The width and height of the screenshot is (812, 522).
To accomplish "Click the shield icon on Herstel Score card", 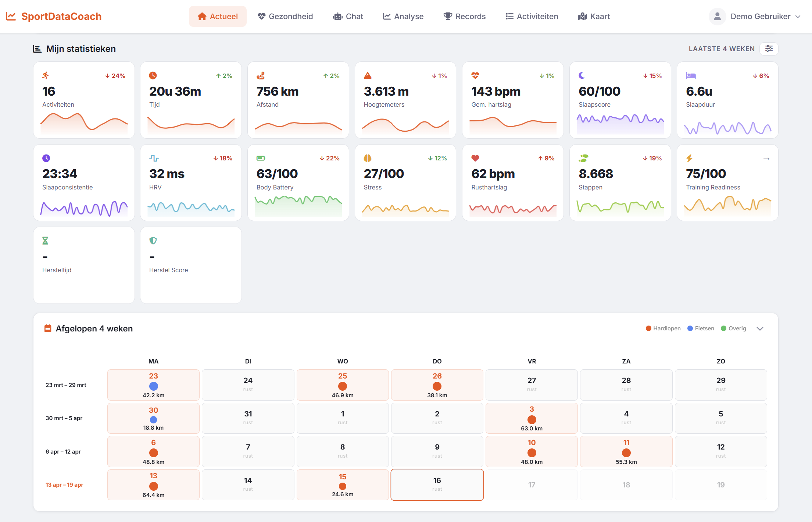I will tap(153, 241).
